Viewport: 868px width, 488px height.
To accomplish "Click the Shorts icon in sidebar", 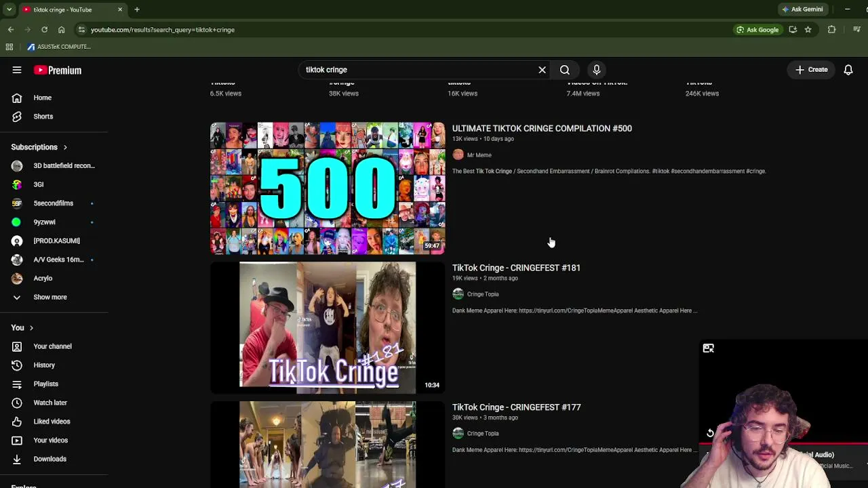I will click(17, 117).
